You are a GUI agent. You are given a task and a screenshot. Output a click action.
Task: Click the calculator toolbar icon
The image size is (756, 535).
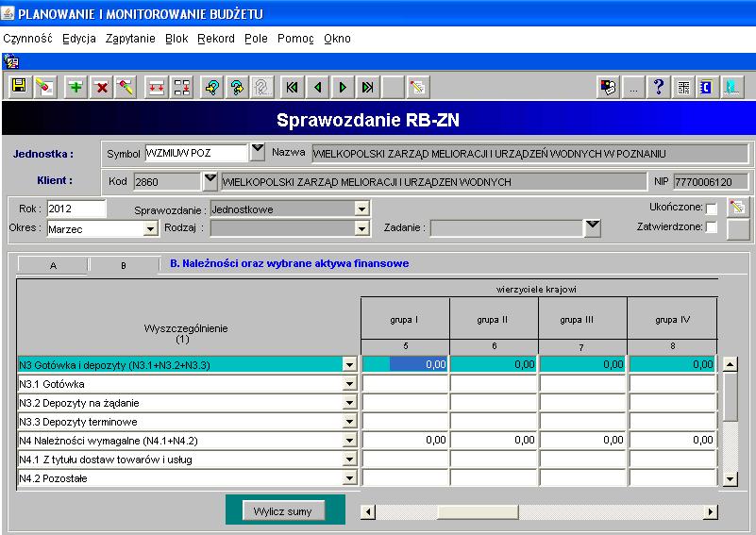pos(683,87)
